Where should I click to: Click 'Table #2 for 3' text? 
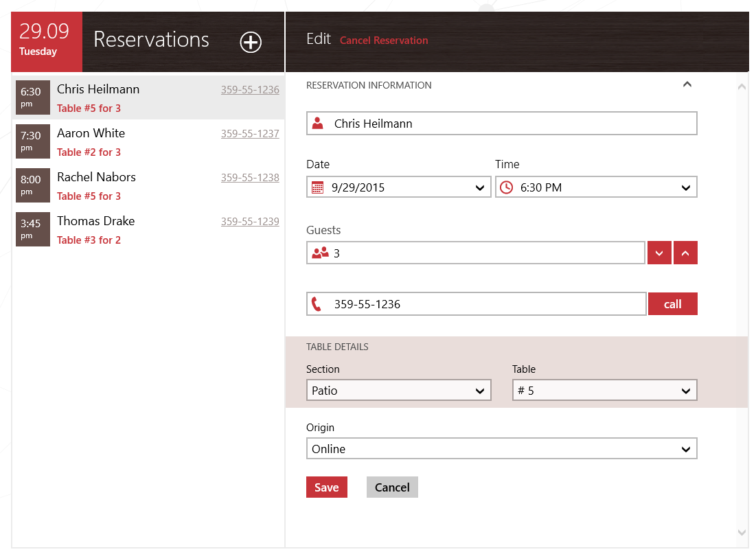[89, 152]
